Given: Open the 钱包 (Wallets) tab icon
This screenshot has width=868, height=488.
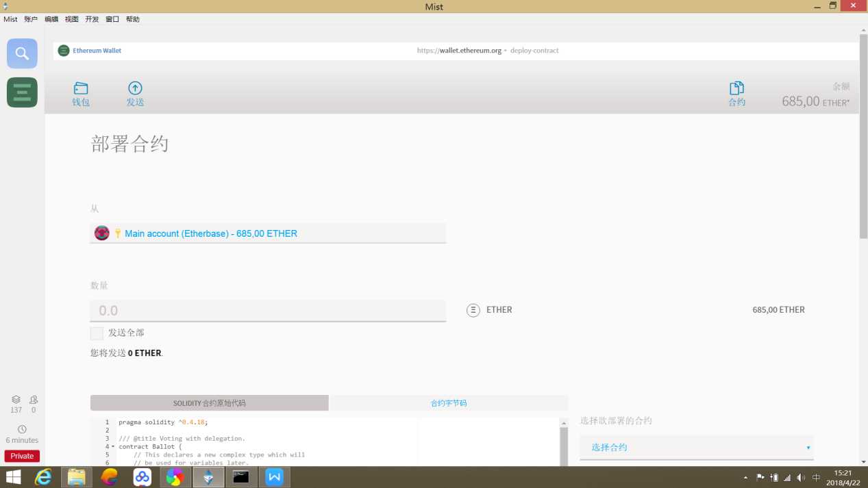Looking at the screenshot, I should point(81,88).
